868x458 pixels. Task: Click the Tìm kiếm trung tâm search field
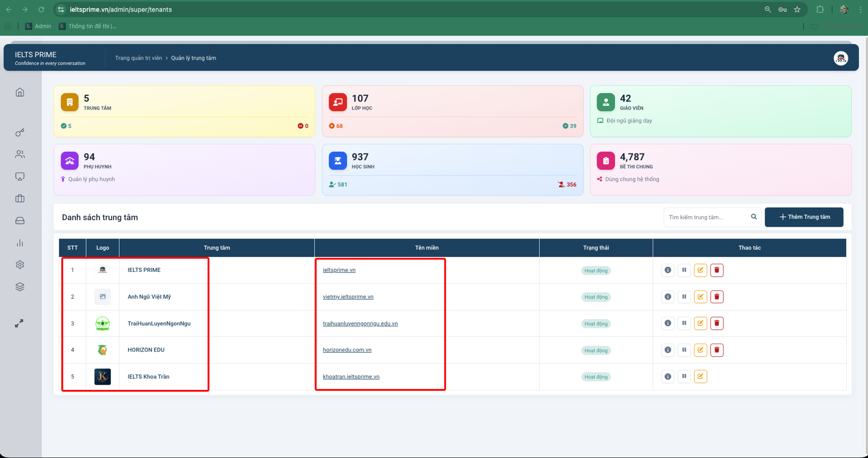pos(706,217)
